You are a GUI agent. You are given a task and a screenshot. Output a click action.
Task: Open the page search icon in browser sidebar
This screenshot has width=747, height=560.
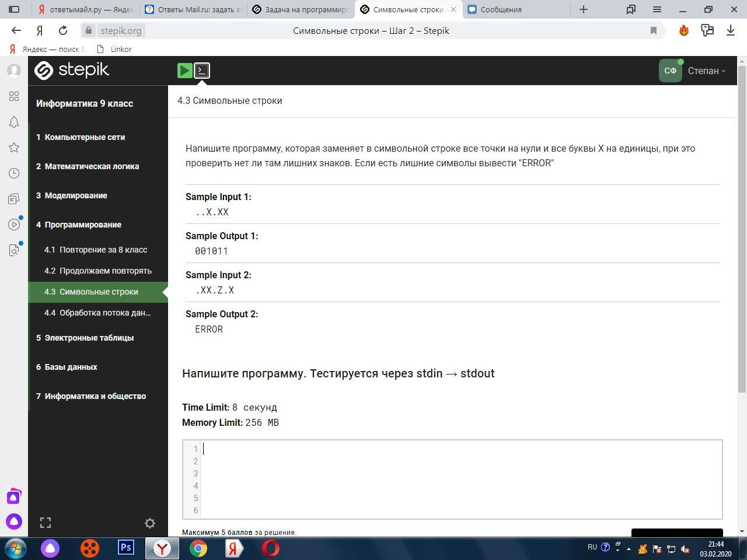(x=14, y=250)
